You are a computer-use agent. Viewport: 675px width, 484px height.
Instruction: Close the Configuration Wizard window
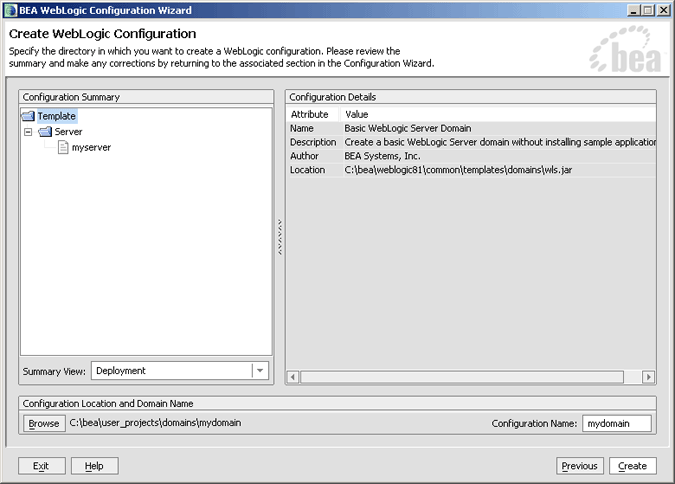tap(663, 10)
